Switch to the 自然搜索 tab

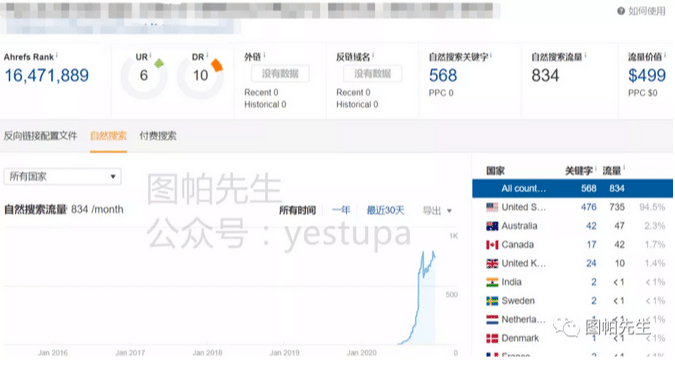click(x=108, y=136)
